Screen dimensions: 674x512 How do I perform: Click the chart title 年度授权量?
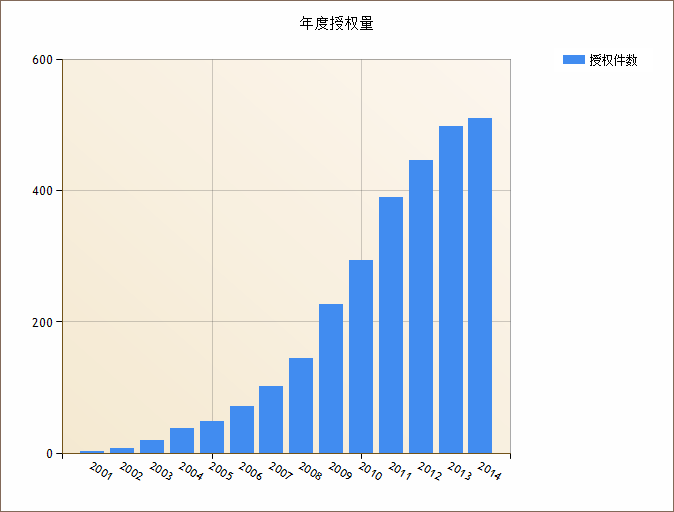tap(337, 23)
